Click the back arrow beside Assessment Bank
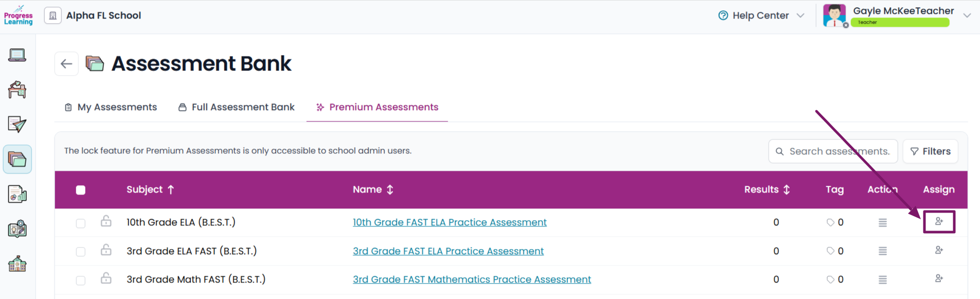 pos(66,64)
